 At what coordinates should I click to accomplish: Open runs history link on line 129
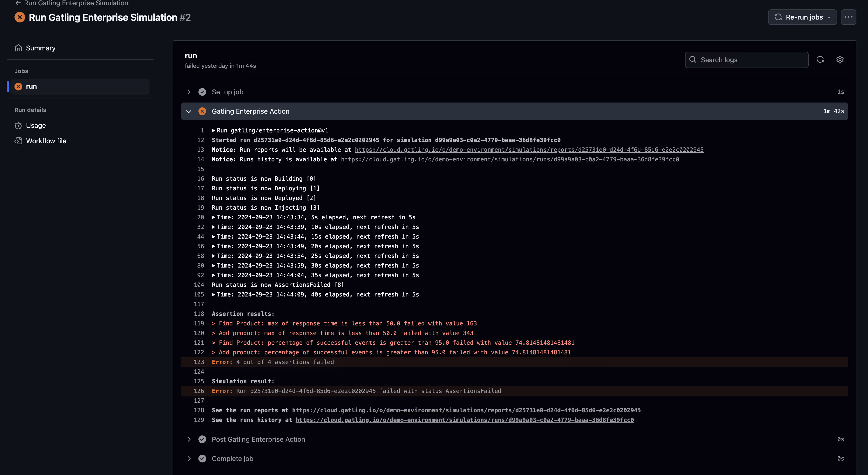pos(465,420)
